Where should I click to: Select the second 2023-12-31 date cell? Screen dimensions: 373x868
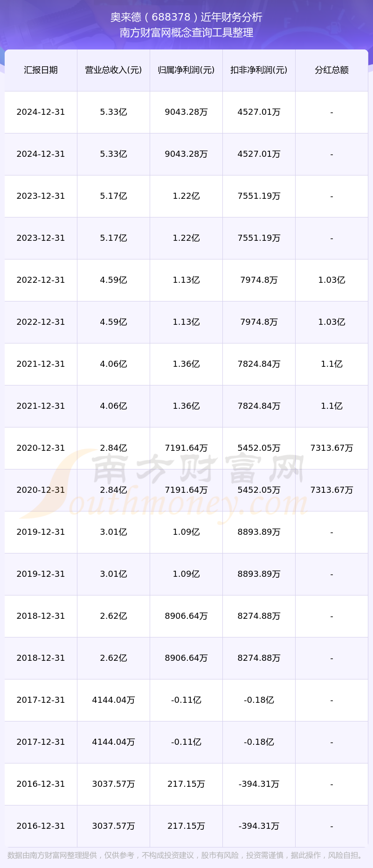pyautogui.click(x=41, y=238)
